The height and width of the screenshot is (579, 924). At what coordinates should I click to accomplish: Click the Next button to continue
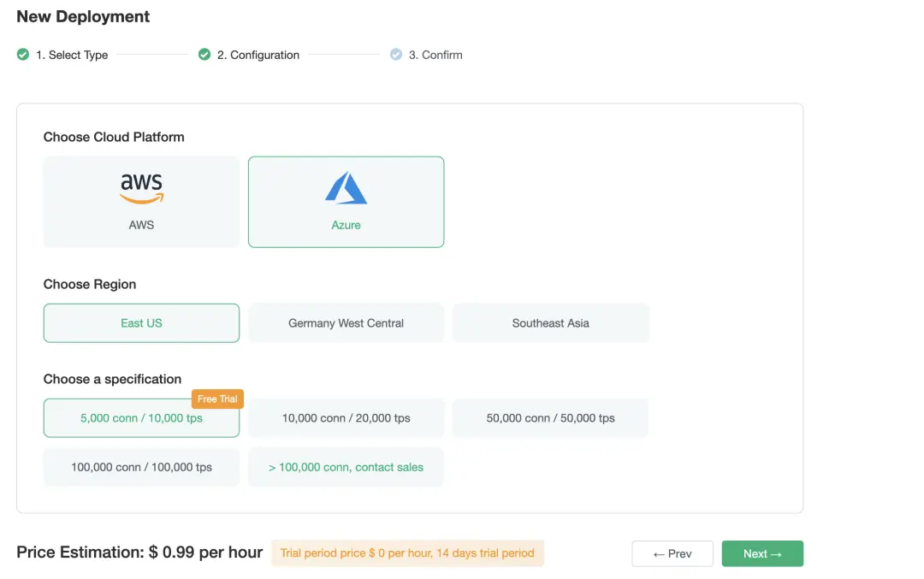[x=761, y=553]
